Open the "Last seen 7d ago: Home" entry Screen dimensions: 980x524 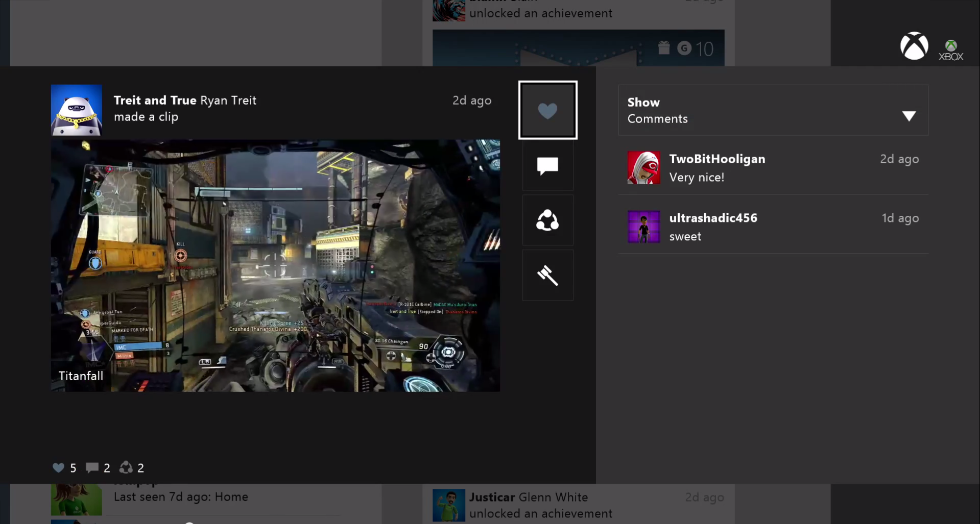tap(181, 497)
